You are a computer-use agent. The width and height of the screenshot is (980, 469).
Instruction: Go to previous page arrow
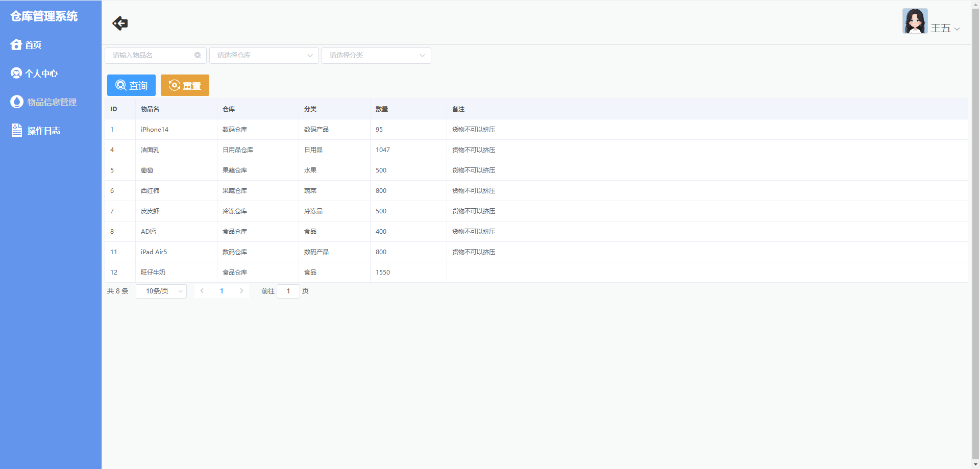click(202, 291)
